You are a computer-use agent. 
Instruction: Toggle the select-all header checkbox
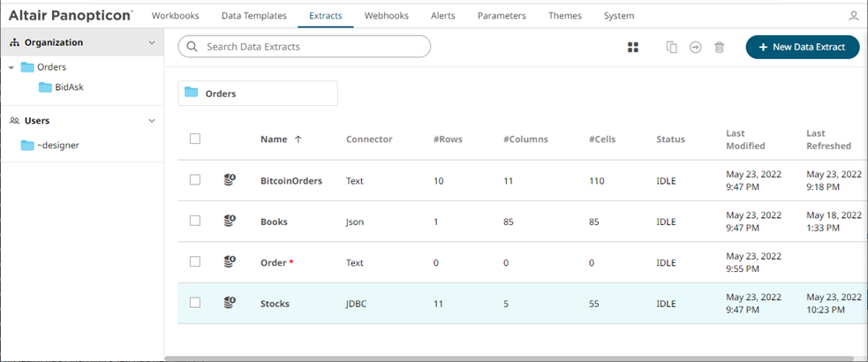[195, 139]
